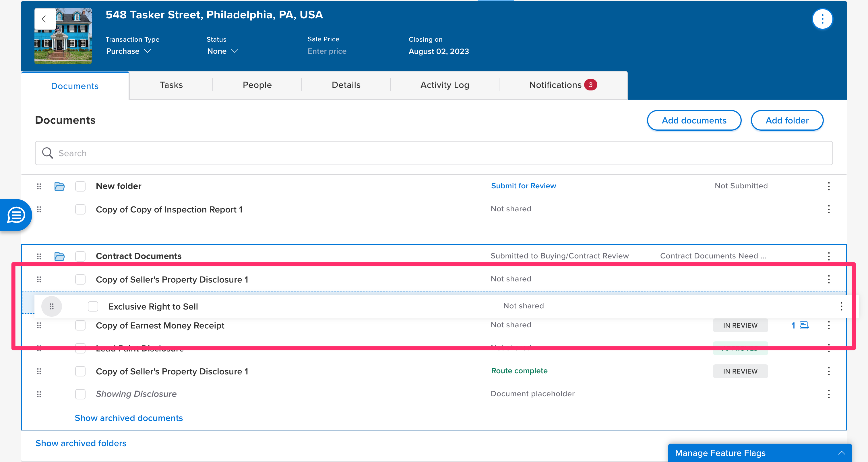Click the back arrow button

[45, 19]
